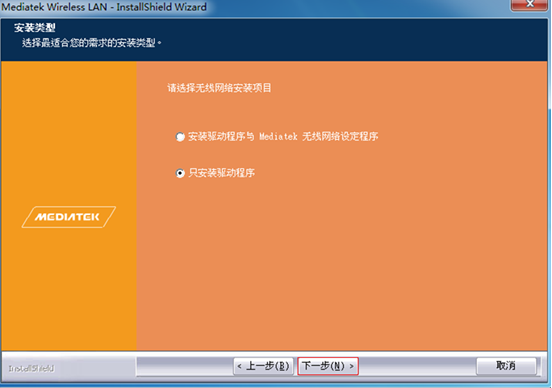Cancel the installation with 取消
The height and width of the screenshot is (388, 552).
(x=506, y=366)
